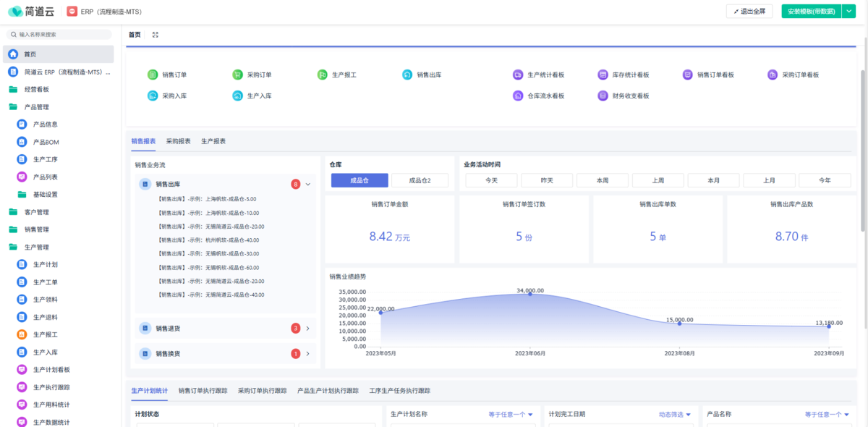Click the 生产报工 shortcut icon
The image size is (868, 427).
pos(323,75)
